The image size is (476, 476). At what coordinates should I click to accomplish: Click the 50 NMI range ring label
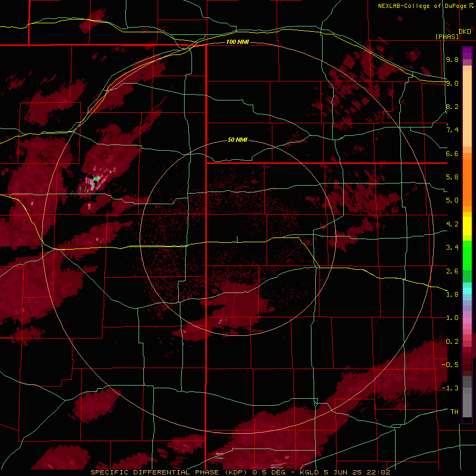tap(237, 140)
